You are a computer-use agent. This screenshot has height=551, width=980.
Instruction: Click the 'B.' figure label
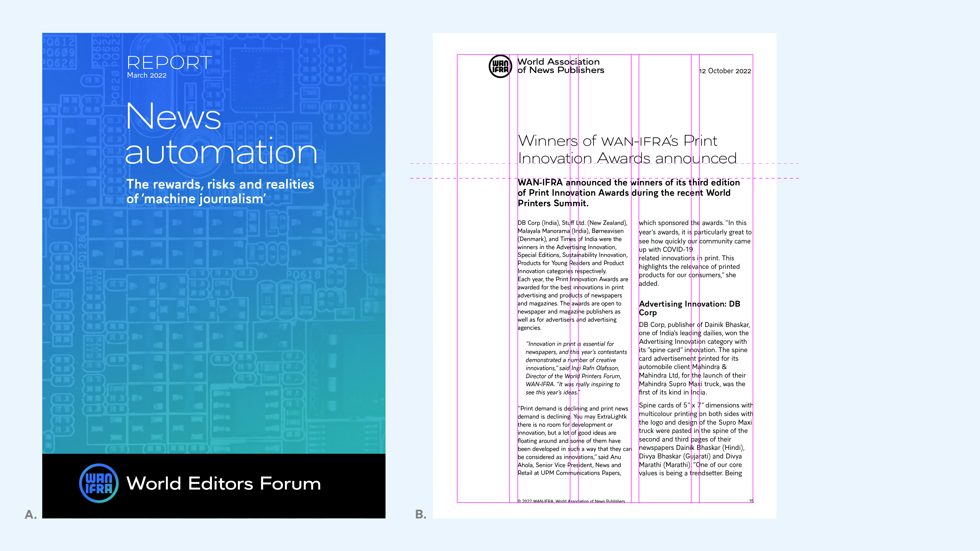[421, 515]
